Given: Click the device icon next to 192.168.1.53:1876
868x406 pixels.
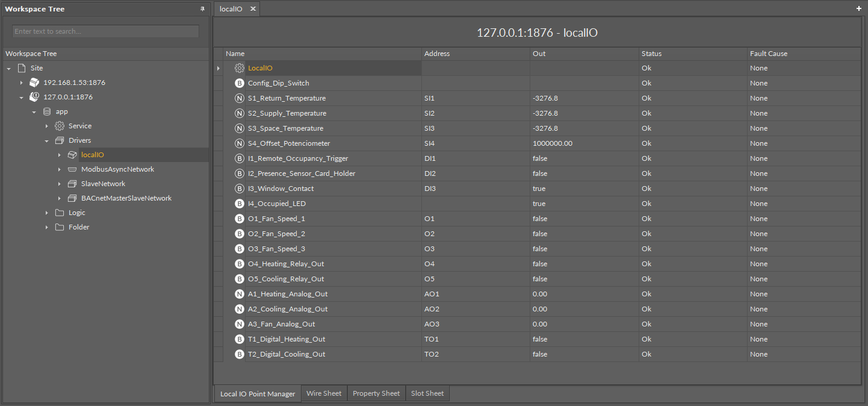Looking at the screenshot, I should click(x=34, y=83).
